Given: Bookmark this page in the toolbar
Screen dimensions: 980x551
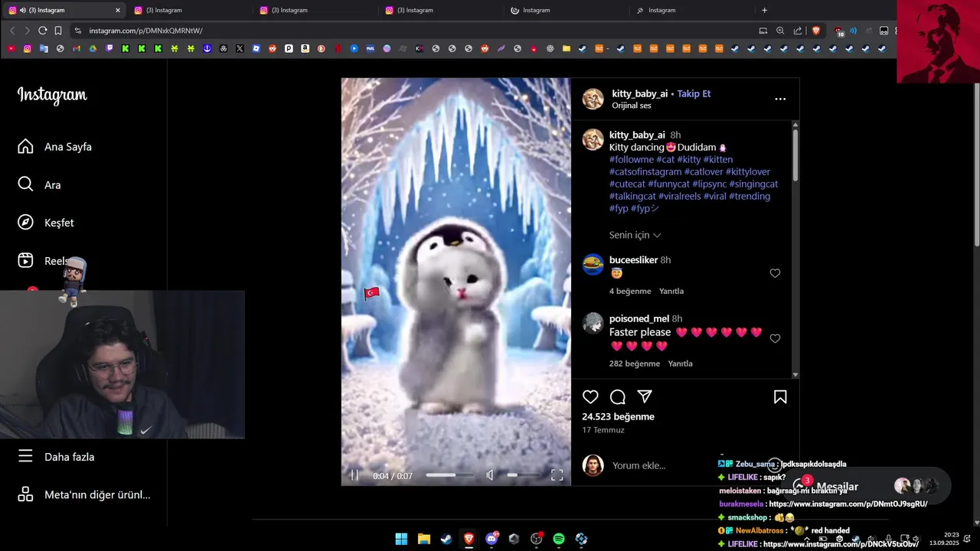Looking at the screenshot, I should click(x=58, y=31).
